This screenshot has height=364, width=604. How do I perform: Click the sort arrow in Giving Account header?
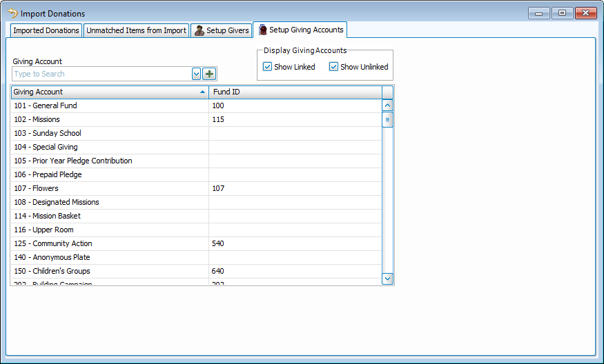tap(202, 92)
